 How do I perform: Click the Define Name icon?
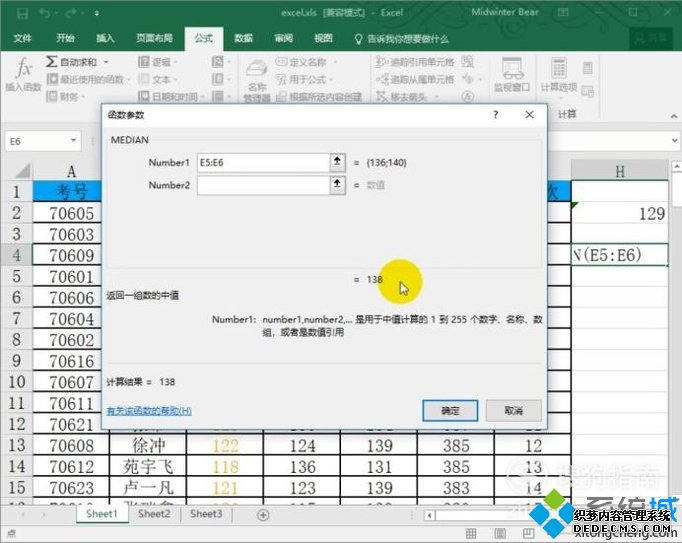pyautogui.click(x=281, y=62)
